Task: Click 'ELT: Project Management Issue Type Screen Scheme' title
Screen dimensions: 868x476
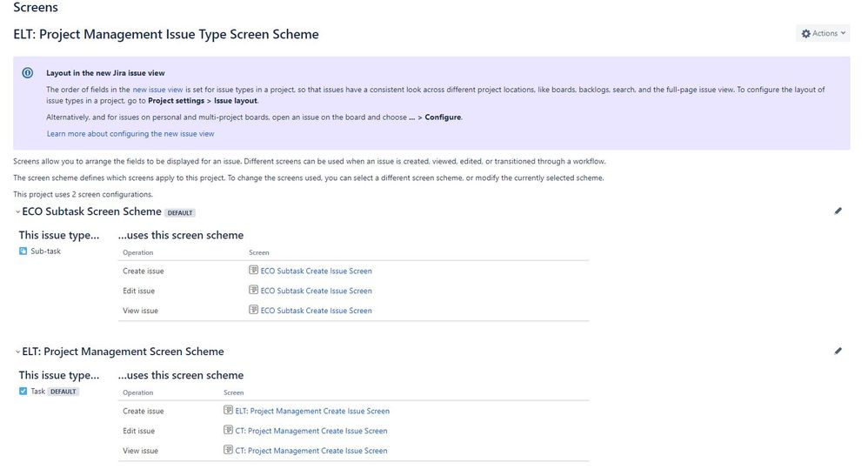Action: [x=166, y=34]
